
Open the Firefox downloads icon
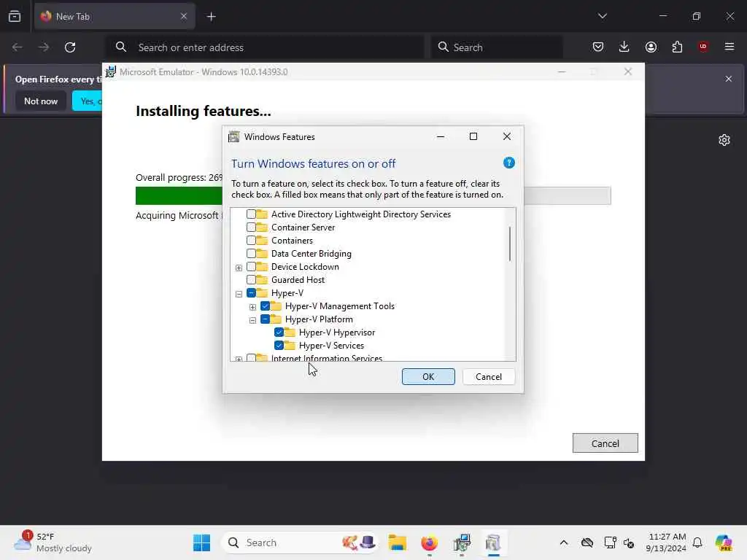pos(624,47)
